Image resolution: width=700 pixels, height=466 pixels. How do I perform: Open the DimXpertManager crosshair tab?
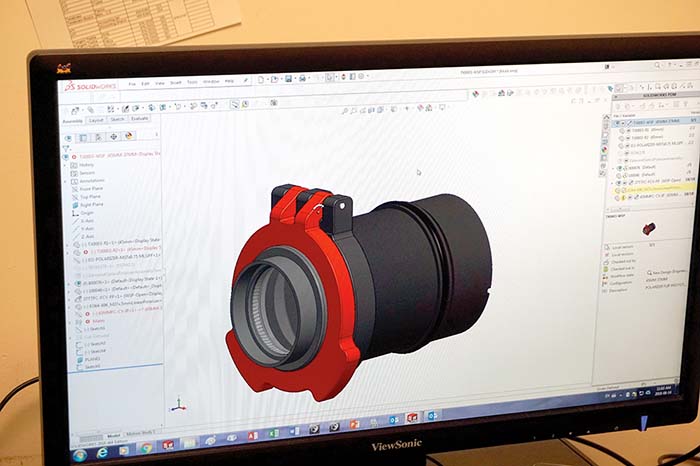point(113,137)
